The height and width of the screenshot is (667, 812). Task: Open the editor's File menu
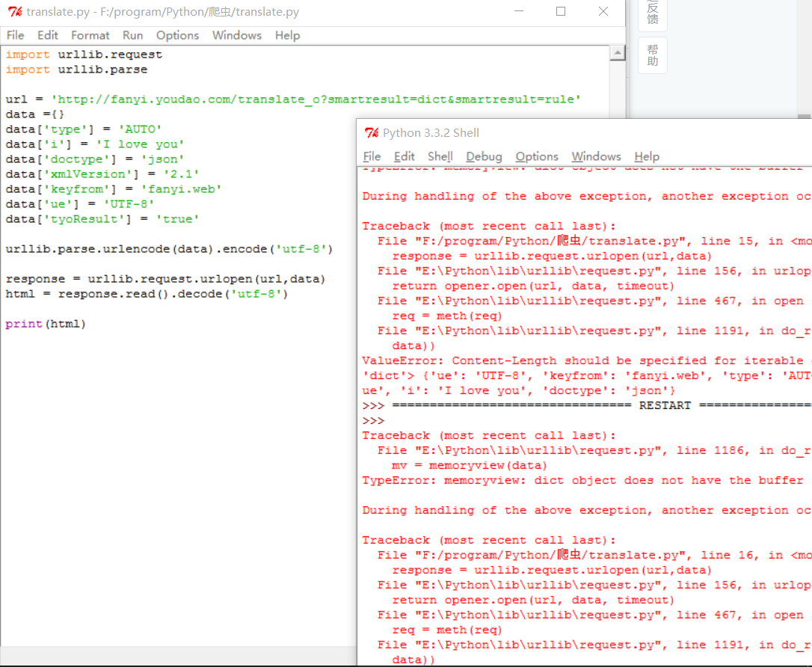pos(15,35)
